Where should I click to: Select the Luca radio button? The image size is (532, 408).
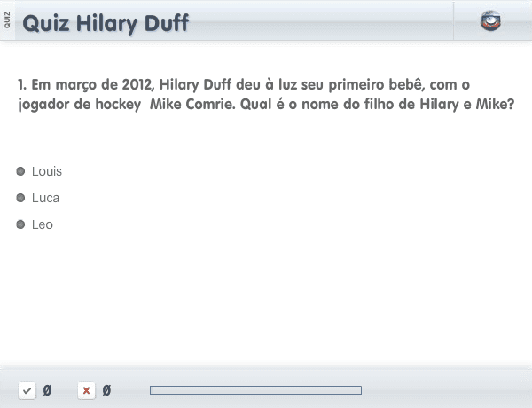[20, 198]
